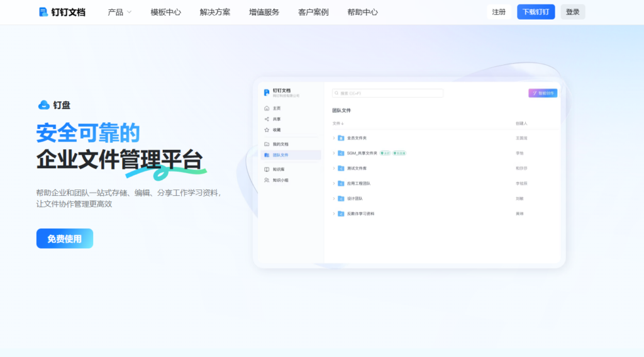Click the 设计团队 folder name
The image size is (644, 357).
355,199
